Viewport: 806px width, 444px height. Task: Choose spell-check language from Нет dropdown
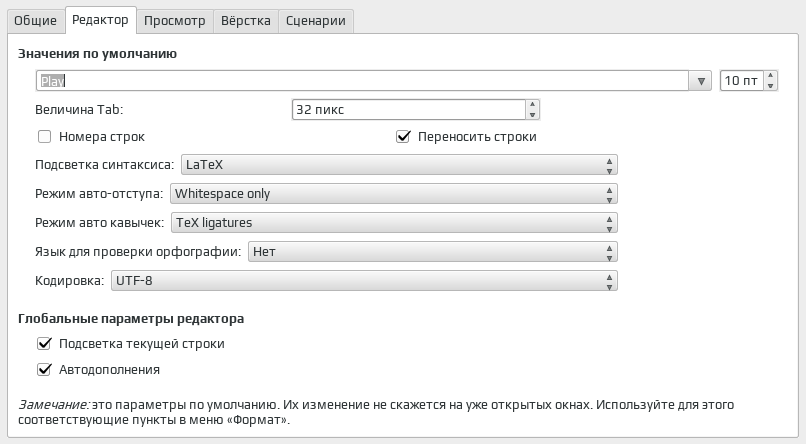coord(433,252)
